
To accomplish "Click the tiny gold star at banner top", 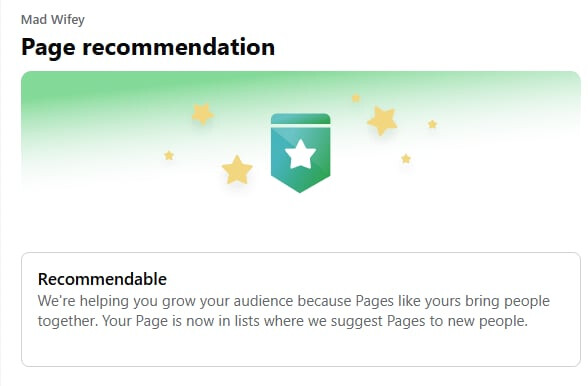I will [356, 98].
